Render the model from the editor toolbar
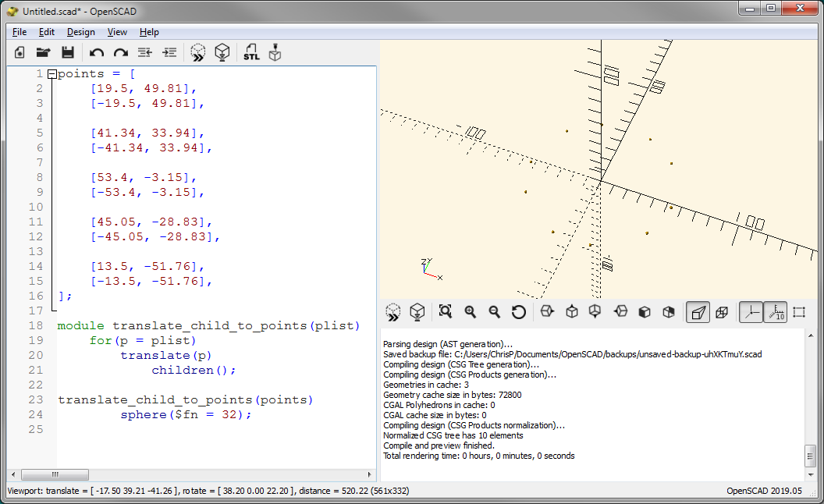 [222, 52]
